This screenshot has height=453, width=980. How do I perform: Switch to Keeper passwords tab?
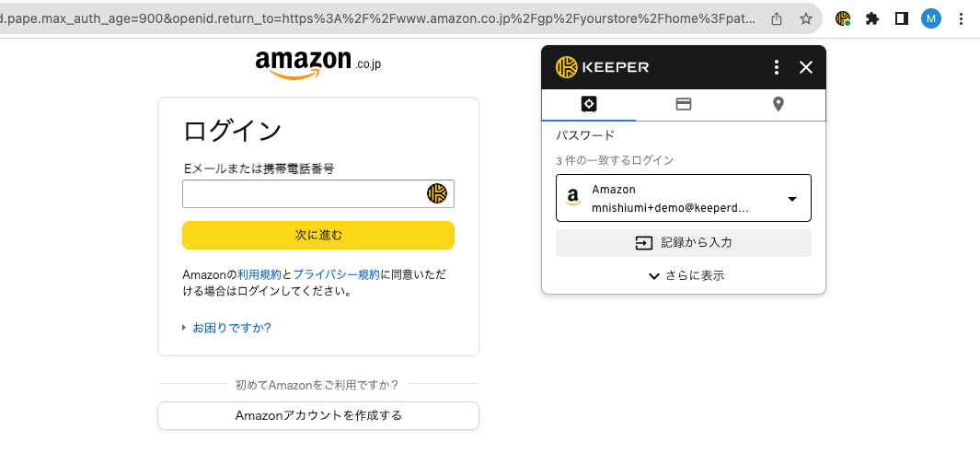(589, 104)
